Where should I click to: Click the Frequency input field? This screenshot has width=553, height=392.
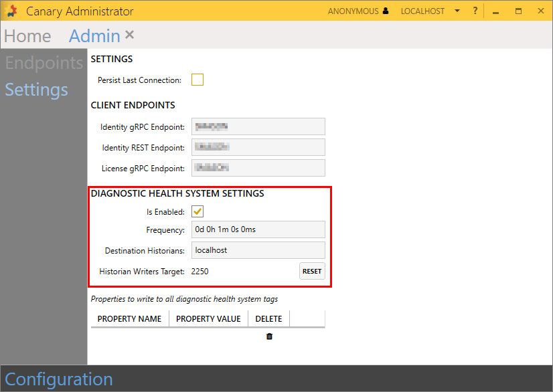point(258,229)
